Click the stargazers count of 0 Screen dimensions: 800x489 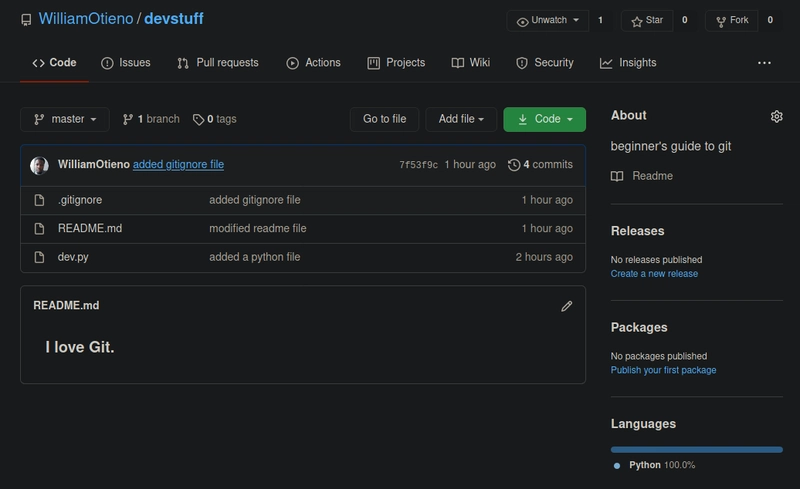[685, 20]
